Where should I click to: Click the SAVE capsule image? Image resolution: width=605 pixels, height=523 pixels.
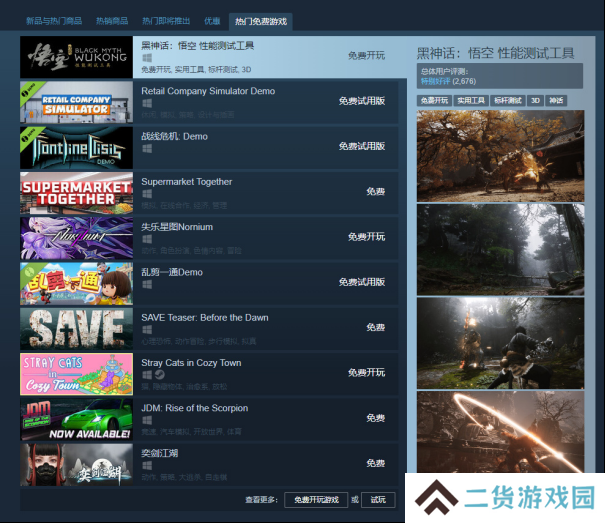point(76,329)
